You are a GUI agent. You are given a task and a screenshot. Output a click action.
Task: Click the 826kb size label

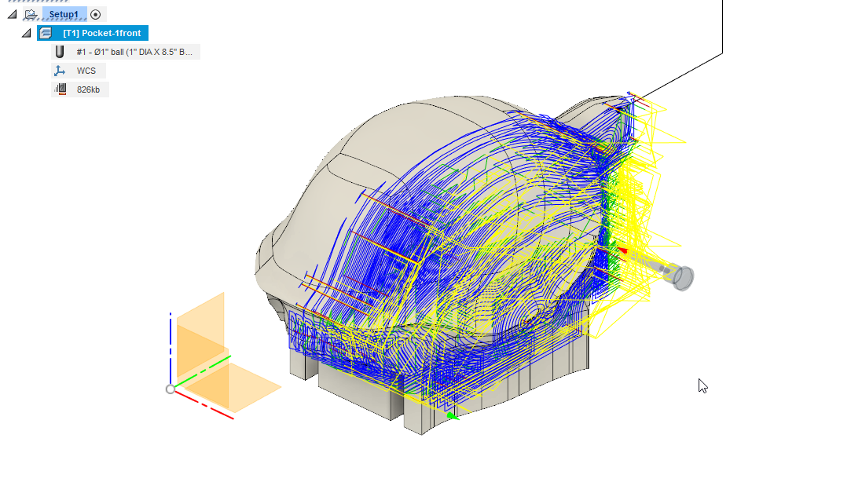point(86,89)
